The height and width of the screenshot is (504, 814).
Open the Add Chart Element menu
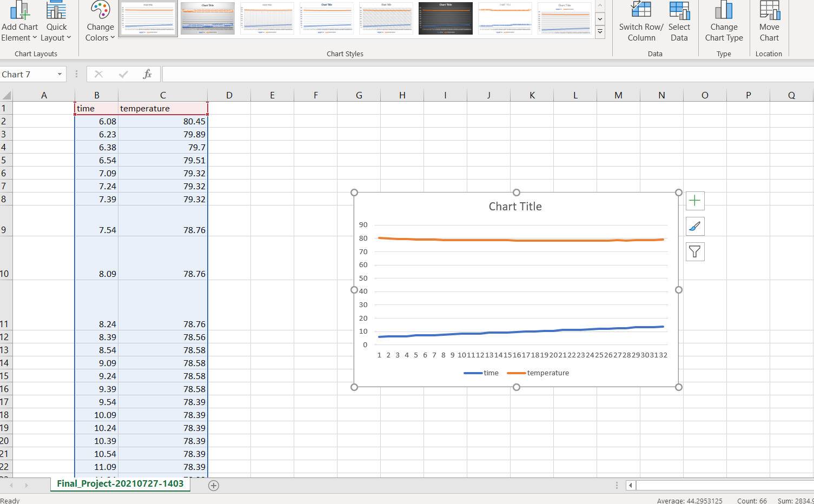click(19, 22)
